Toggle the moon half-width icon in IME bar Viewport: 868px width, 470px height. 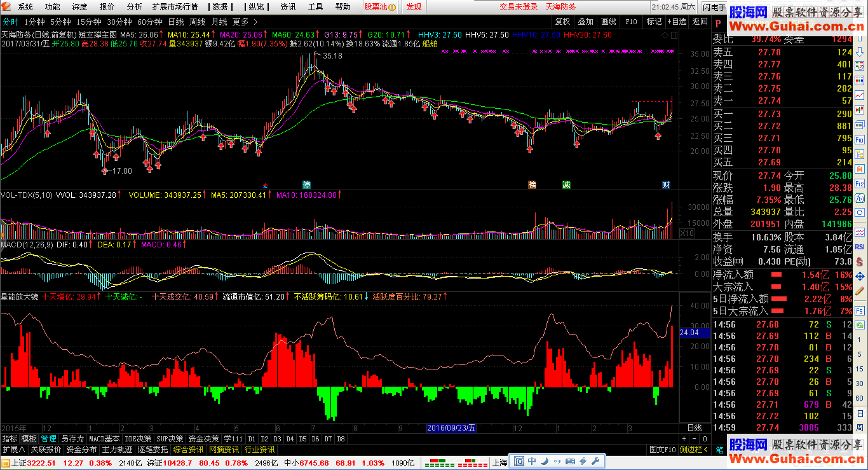(545, 461)
